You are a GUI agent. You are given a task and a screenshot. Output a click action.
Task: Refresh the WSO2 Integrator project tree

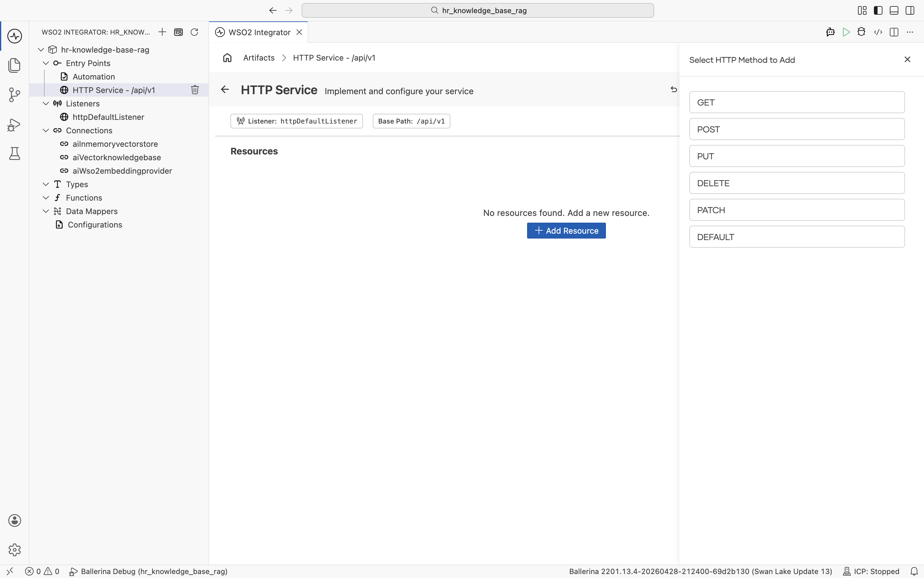(194, 32)
